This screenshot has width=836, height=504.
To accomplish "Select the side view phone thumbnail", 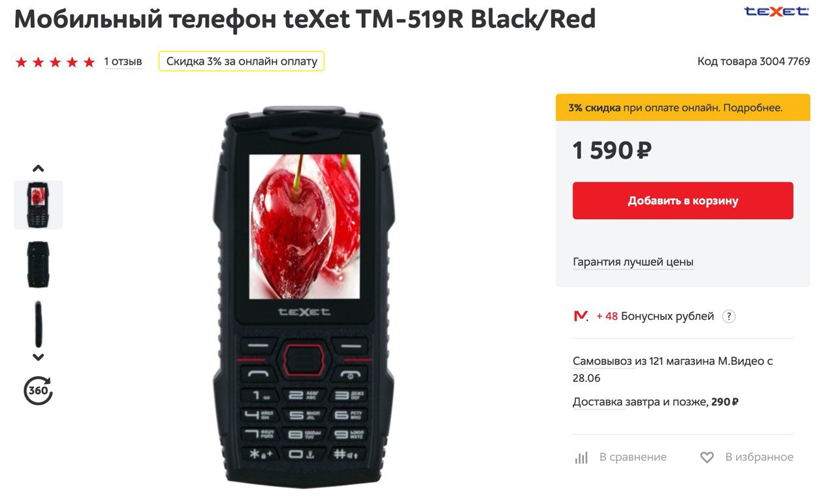I will tap(39, 324).
